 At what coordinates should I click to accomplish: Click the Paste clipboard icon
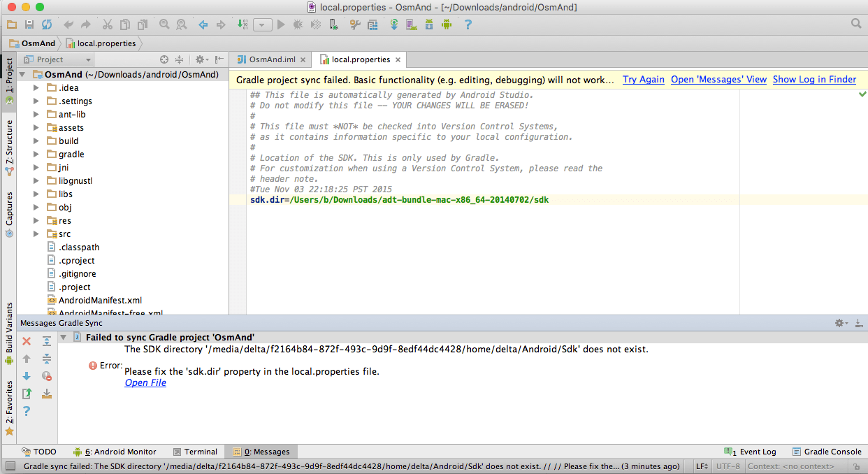pyautogui.click(x=142, y=24)
